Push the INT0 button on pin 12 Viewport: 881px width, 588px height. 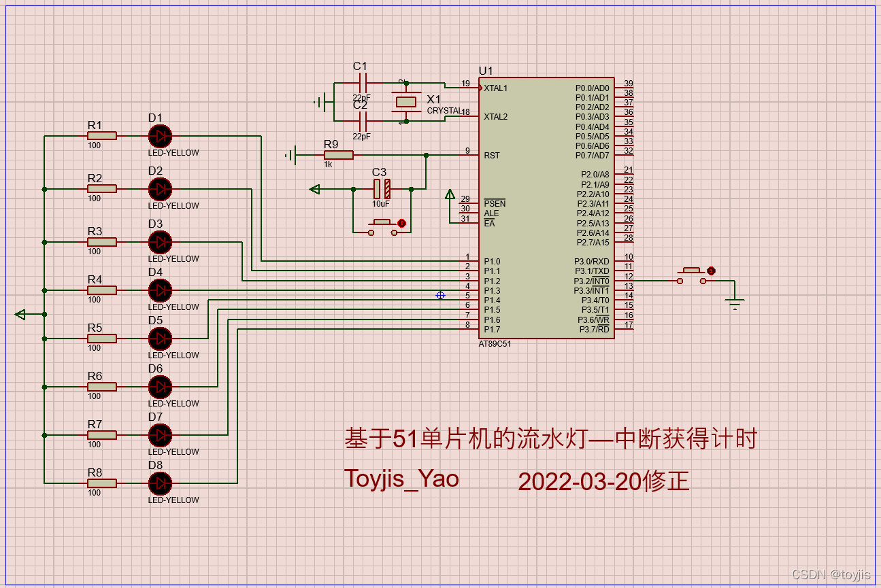693,275
